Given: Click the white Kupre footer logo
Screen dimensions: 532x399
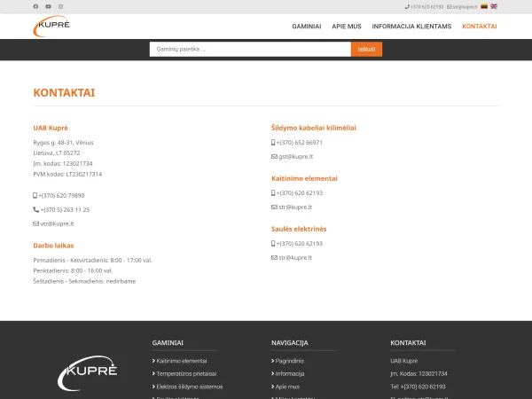Looking at the screenshot, I should point(88,373).
